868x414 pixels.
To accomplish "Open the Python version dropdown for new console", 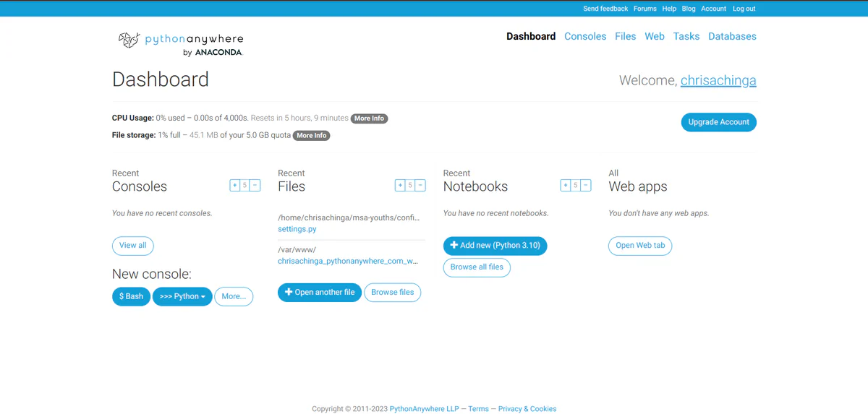I will [182, 296].
